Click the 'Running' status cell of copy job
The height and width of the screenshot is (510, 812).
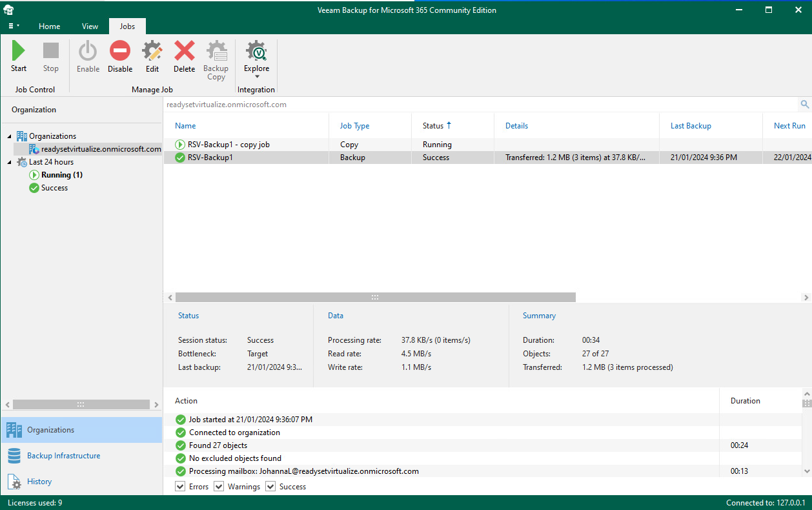(437, 145)
